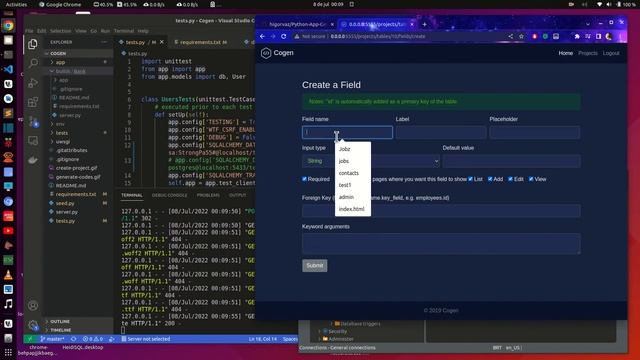This screenshot has height=360, width=640.
Task: Click the Placeholder input field
Action: 535,132
